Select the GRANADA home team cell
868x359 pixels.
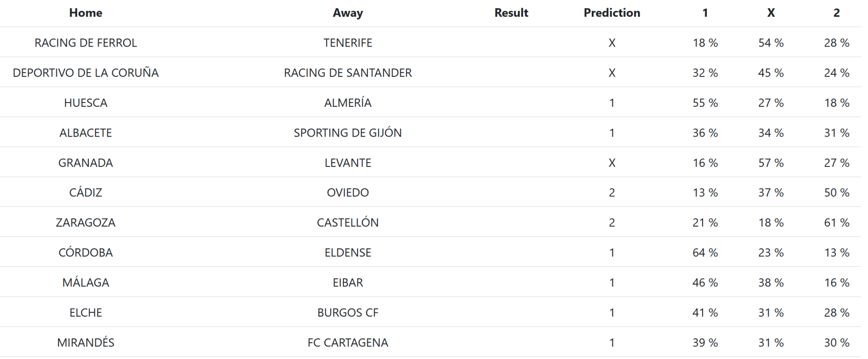[86, 163]
